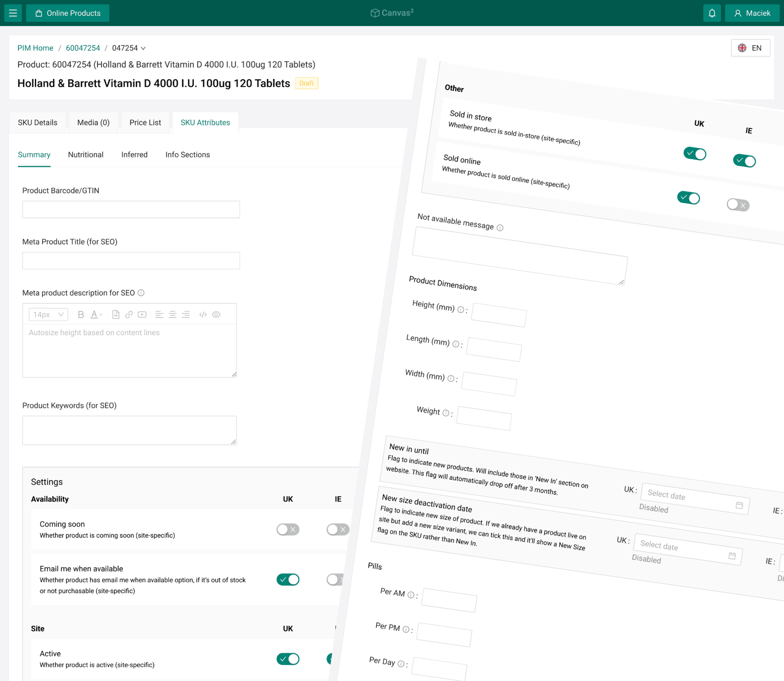This screenshot has height=681, width=784.
Task: Click the preview eye icon in the editor
Action: tap(216, 315)
